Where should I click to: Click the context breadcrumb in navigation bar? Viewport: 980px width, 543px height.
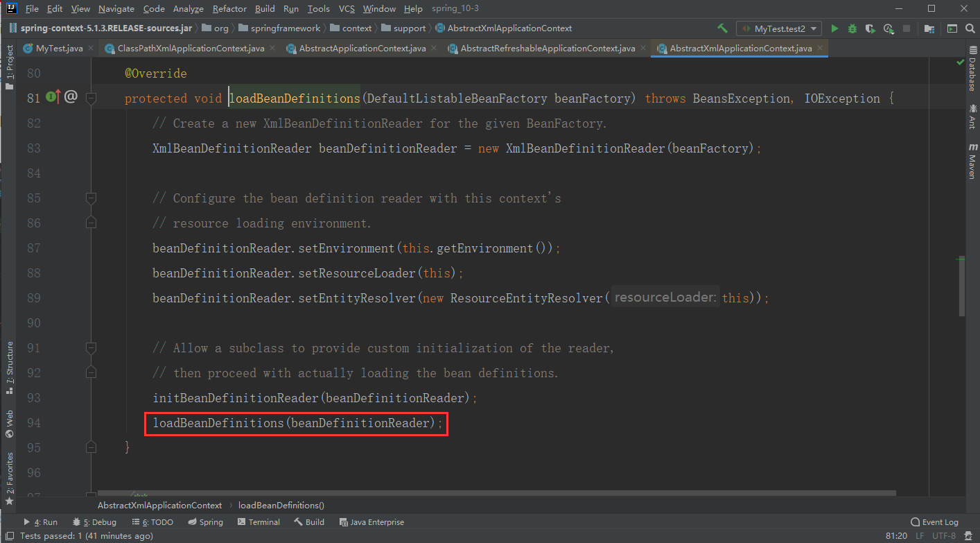[357, 28]
